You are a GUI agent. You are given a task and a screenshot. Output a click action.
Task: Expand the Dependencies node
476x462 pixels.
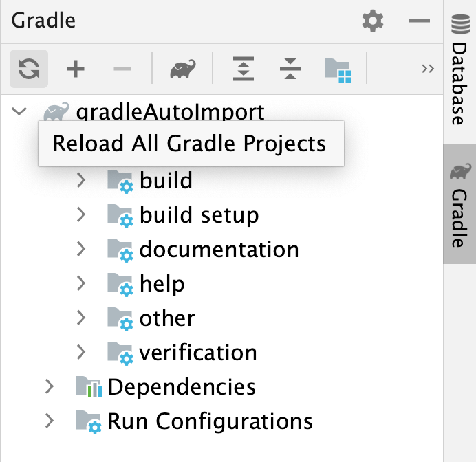[x=49, y=386]
